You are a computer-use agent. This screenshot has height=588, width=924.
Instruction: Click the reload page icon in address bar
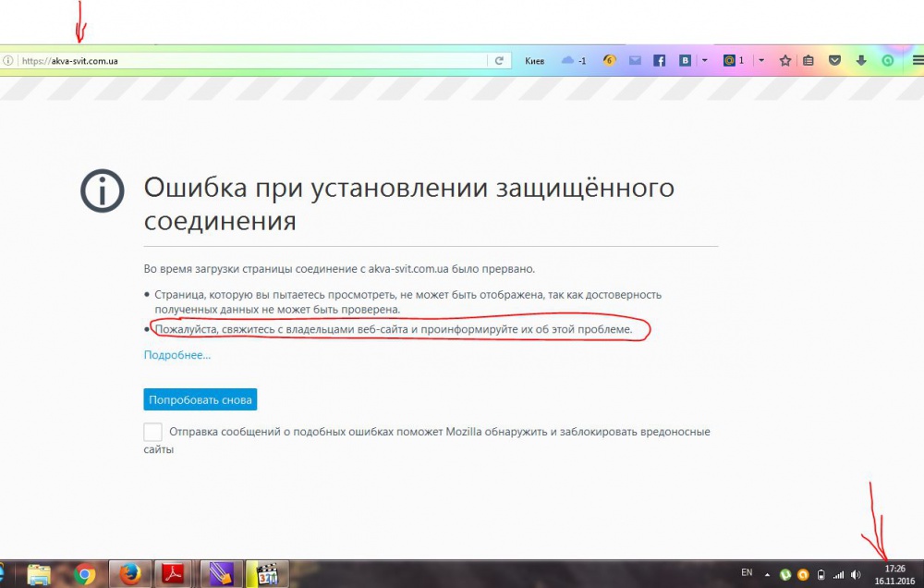pyautogui.click(x=499, y=61)
